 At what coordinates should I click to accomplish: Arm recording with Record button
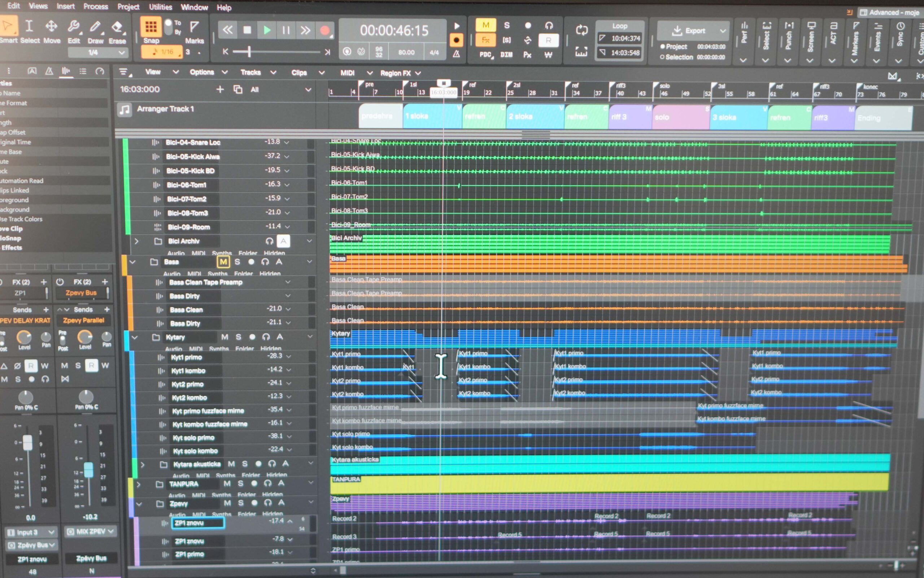tap(325, 30)
